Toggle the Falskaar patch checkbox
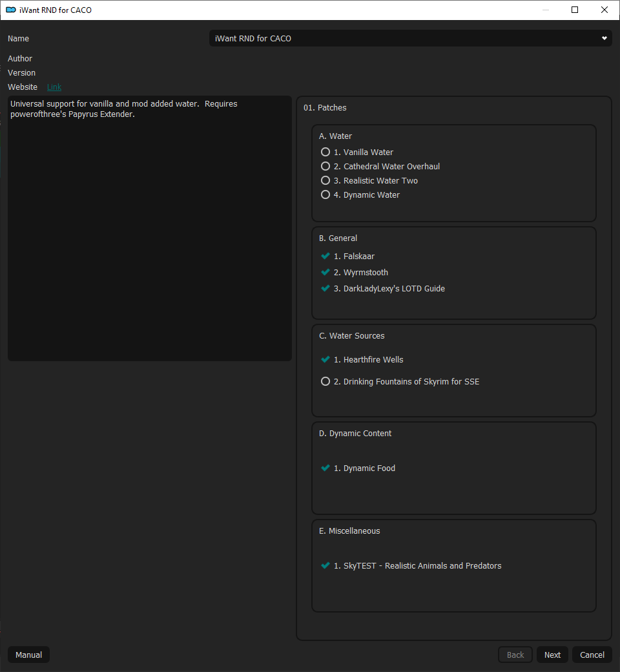Screen dimensions: 620x672 325,257
